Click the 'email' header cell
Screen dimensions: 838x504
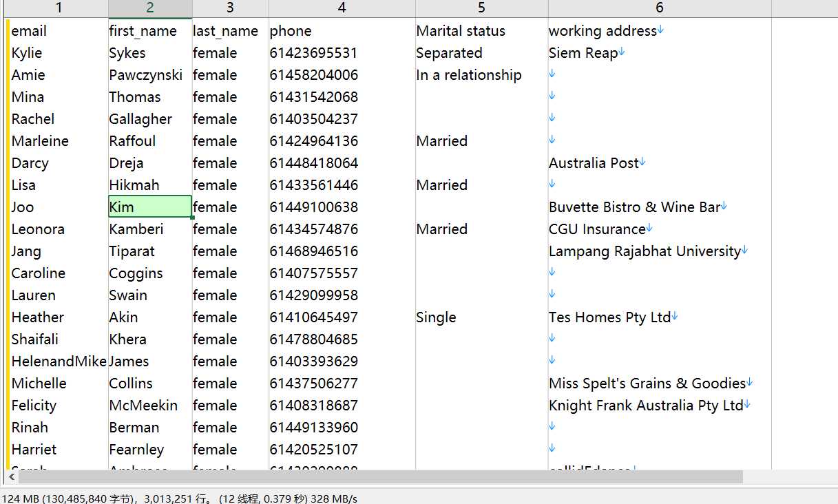(x=59, y=31)
